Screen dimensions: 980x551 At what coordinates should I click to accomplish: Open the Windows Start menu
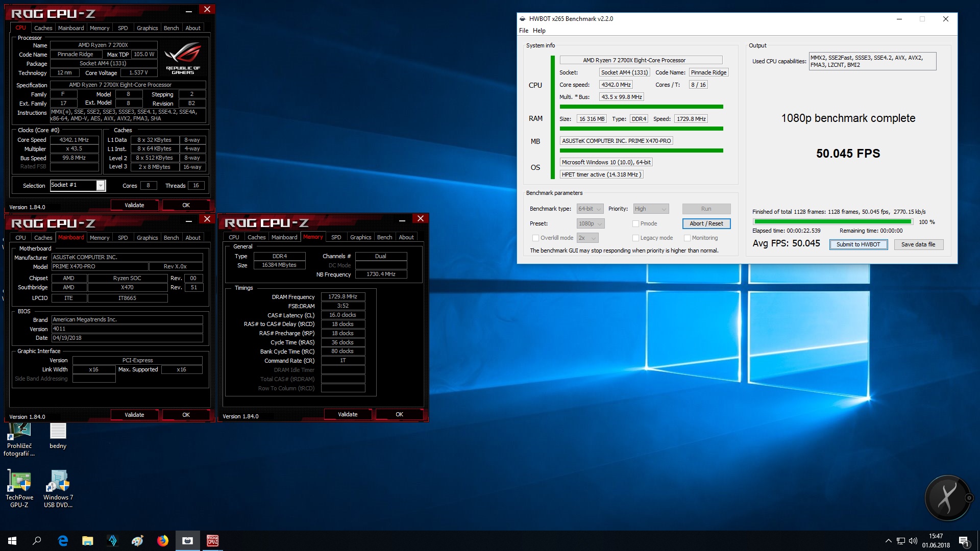(x=12, y=541)
